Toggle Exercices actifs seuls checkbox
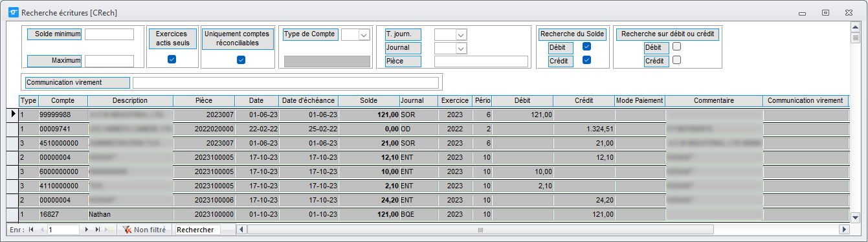Image resolution: width=868 pixels, height=242 pixels. [172, 60]
